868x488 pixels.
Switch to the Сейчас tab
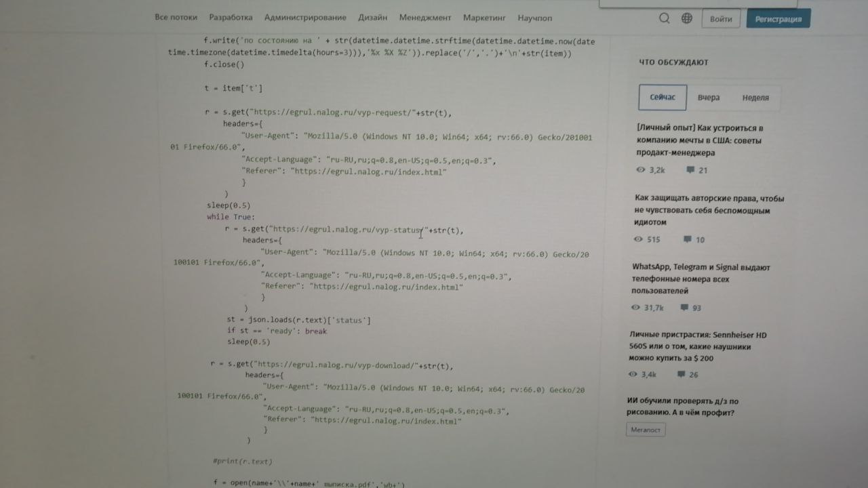[663, 97]
